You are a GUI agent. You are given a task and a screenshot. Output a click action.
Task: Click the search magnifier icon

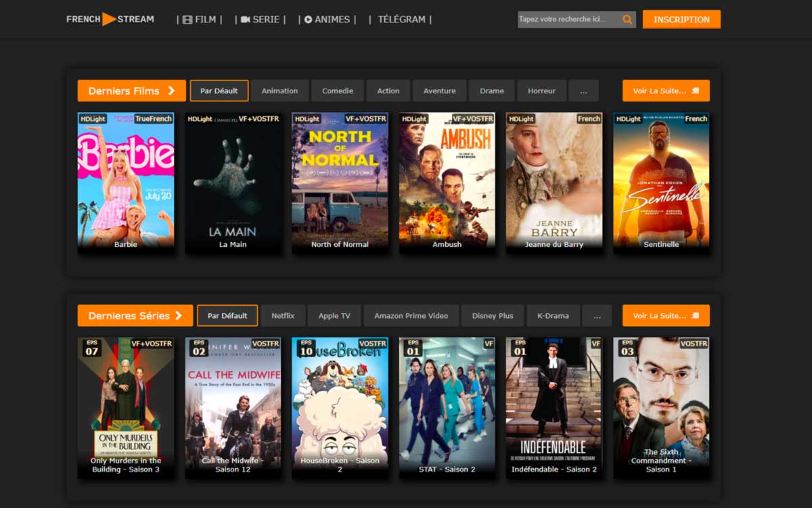pyautogui.click(x=627, y=20)
